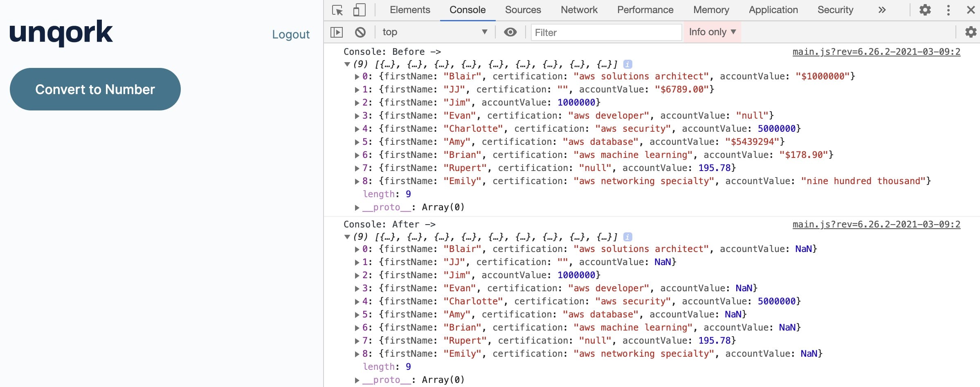
Task: Expand the Before array __proto__ entry
Action: 357,207
